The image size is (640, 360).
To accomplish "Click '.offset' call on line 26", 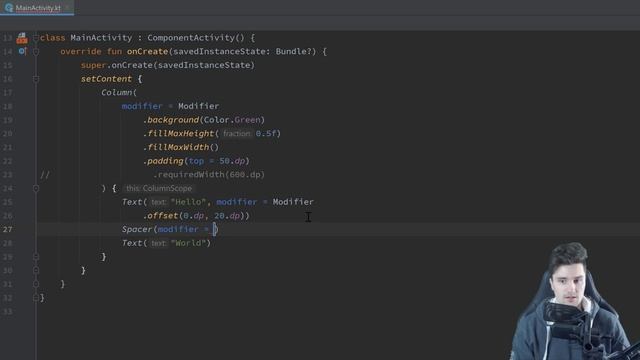I will pos(160,216).
